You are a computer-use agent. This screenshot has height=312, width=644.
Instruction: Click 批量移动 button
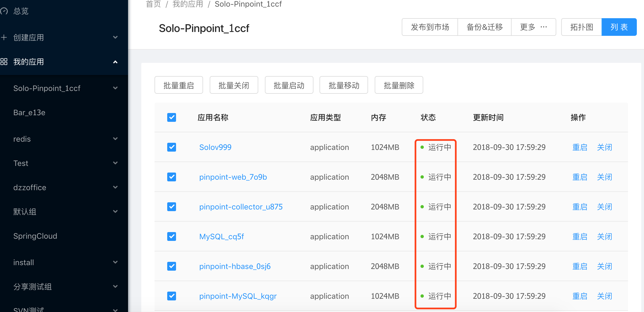[344, 85]
